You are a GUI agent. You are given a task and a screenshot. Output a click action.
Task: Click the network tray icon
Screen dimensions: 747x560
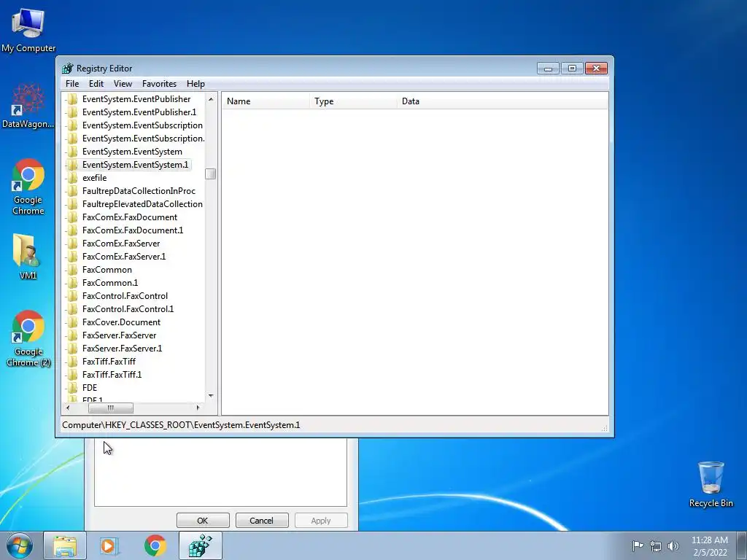tap(656, 546)
